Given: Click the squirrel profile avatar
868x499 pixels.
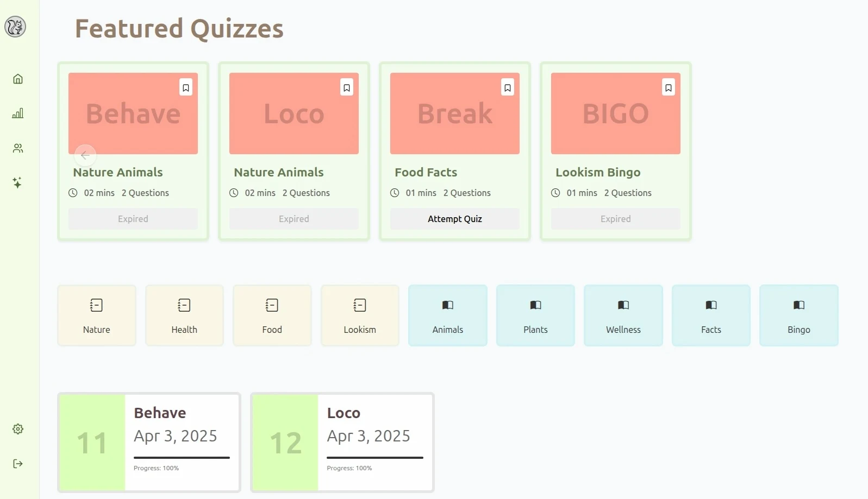Looking at the screenshot, I should pos(15,27).
